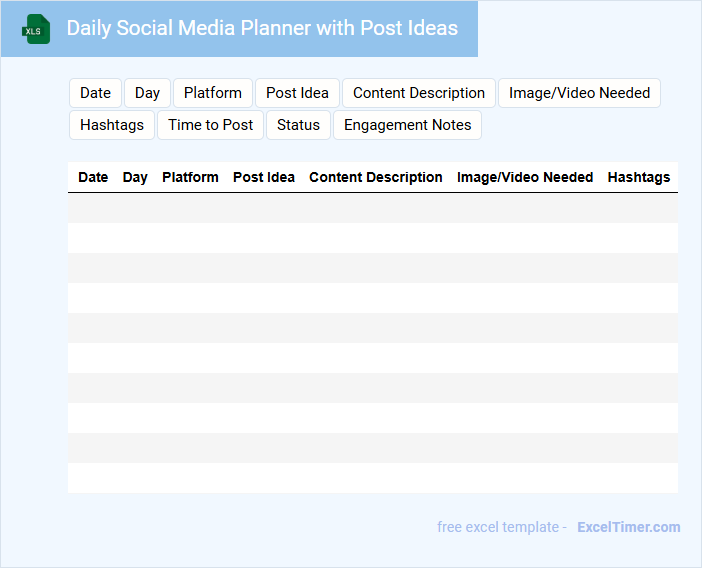
Task: Click the Date column header in table
Action: tap(93, 177)
